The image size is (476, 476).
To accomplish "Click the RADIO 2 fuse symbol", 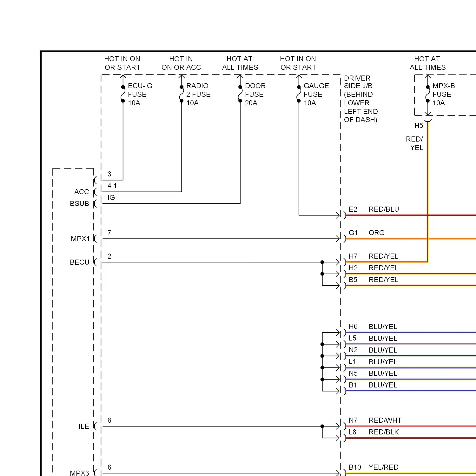I will pos(182,94).
